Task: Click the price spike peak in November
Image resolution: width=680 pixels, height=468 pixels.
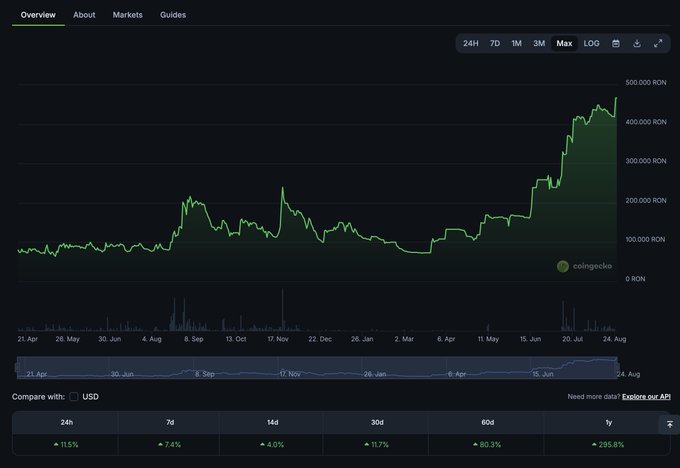Action: pos(283,188)
